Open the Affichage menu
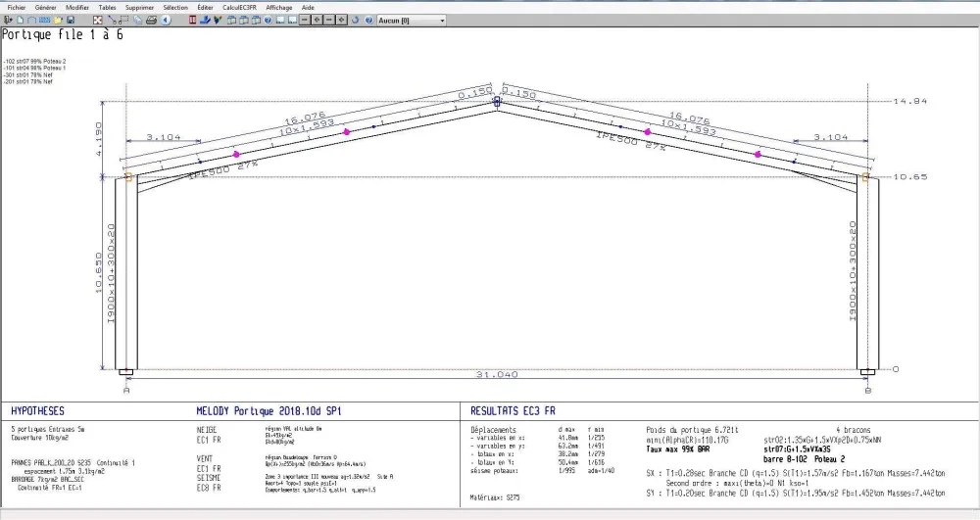Screen dimensions: 980x520 pyautogui.click(x=278, y=8)
